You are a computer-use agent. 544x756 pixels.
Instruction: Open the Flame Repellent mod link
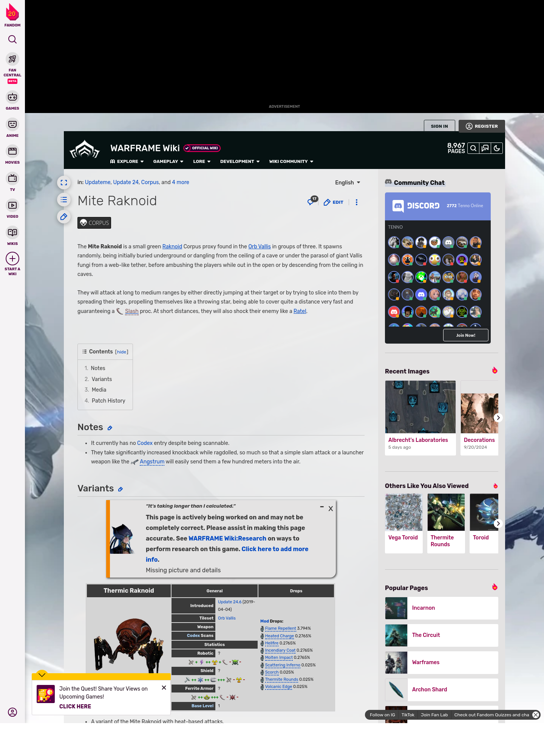[x=280, y=629]
